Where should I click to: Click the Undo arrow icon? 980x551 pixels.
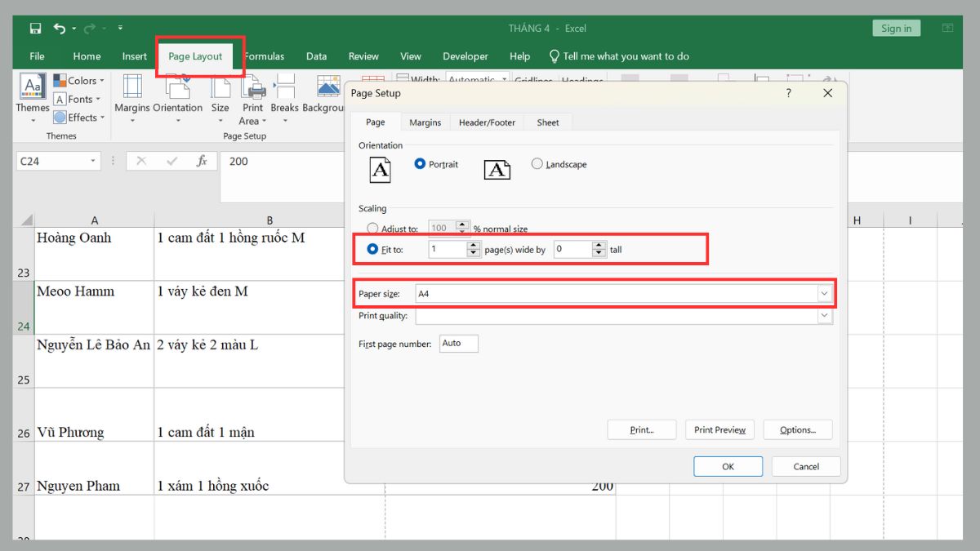pyautogui.click(x=60, y=29)
